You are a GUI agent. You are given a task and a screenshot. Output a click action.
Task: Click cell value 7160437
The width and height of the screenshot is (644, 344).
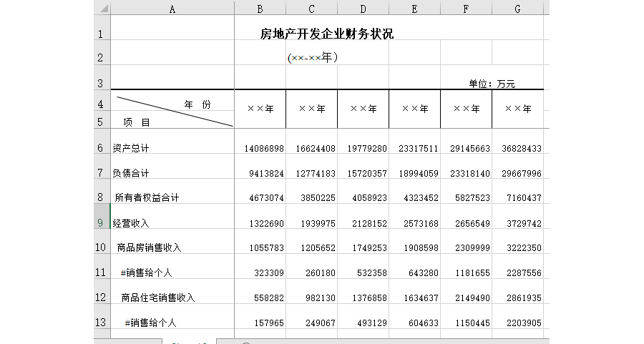[x=524, y=198]
